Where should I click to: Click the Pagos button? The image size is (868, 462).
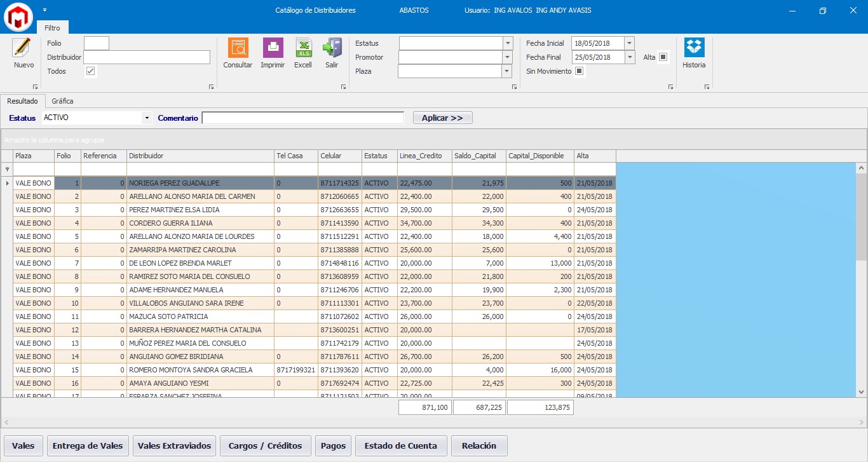334,445
